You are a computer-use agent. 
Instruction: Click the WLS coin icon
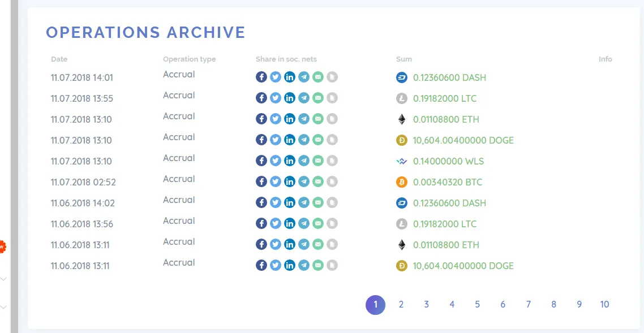(x=402, y=161)
